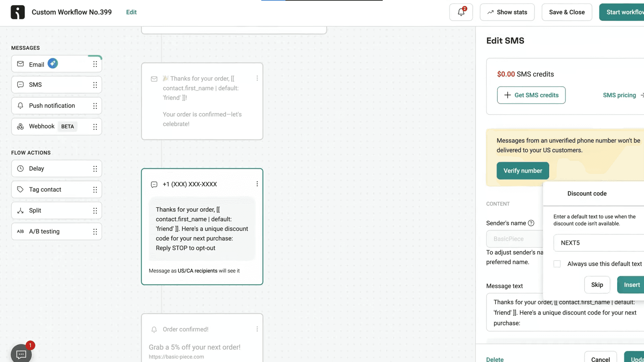Open notifications with the bell icon
644x362 pixels.
click(460, 12)
